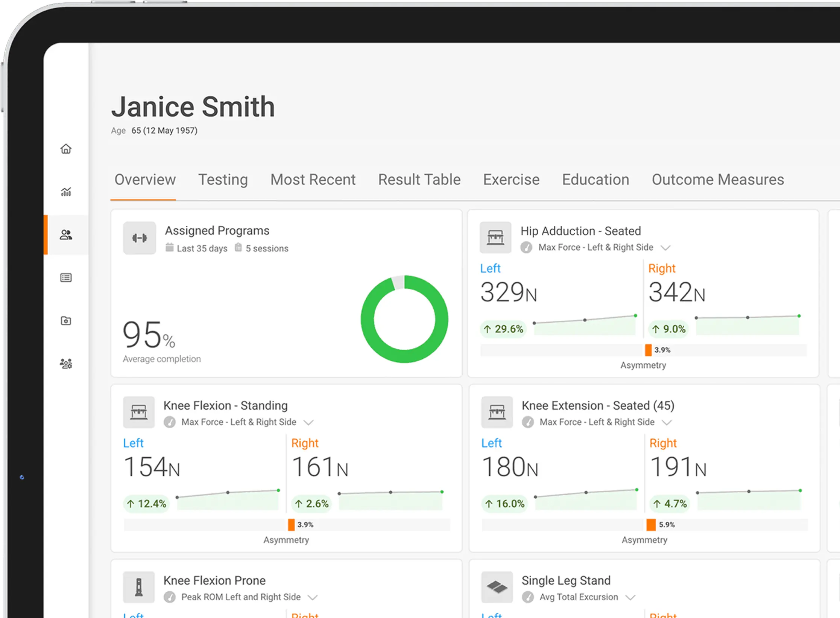
Task: Open the groups team sidebar icon
Action: tap(66, 364)
